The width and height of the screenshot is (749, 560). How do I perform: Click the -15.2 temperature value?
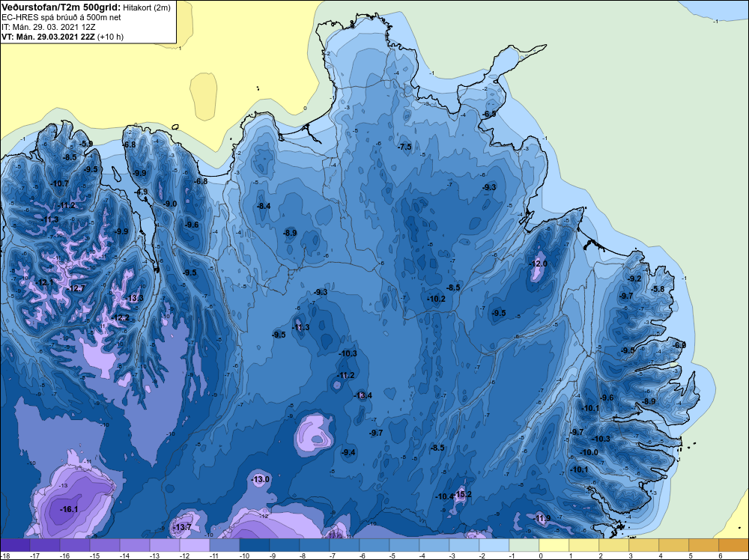pos(462,494)
